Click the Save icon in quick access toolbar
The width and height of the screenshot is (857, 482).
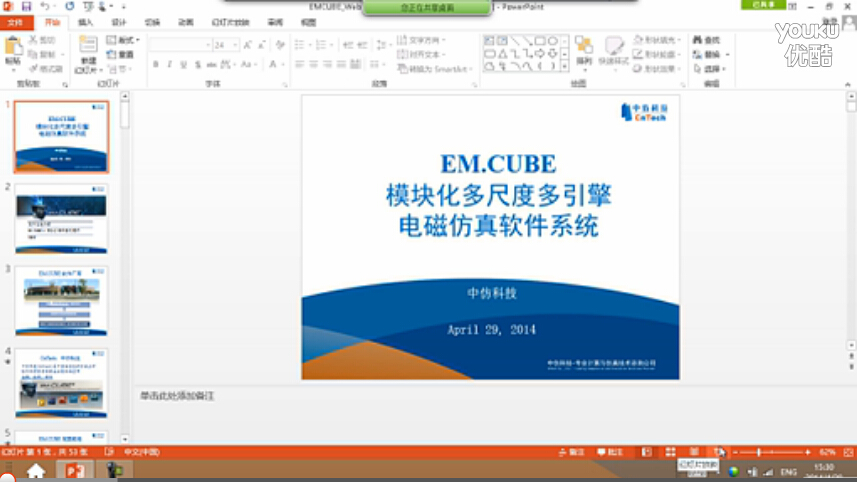26,7
